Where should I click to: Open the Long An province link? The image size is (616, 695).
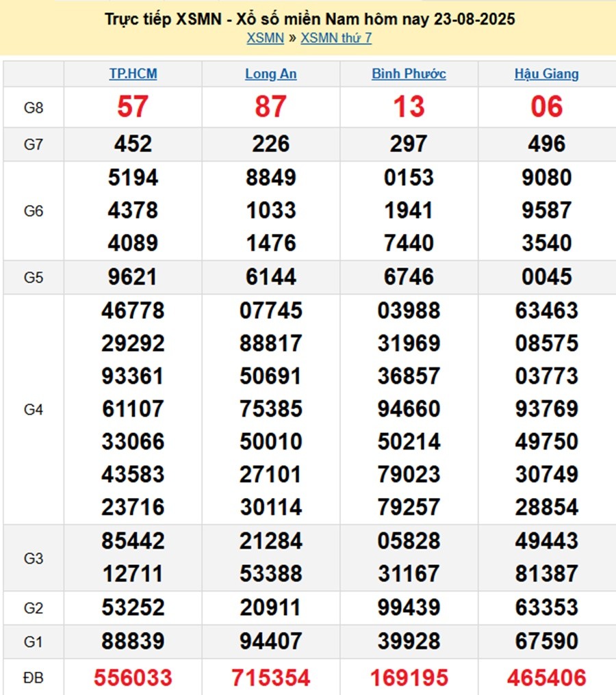(271, 74)
